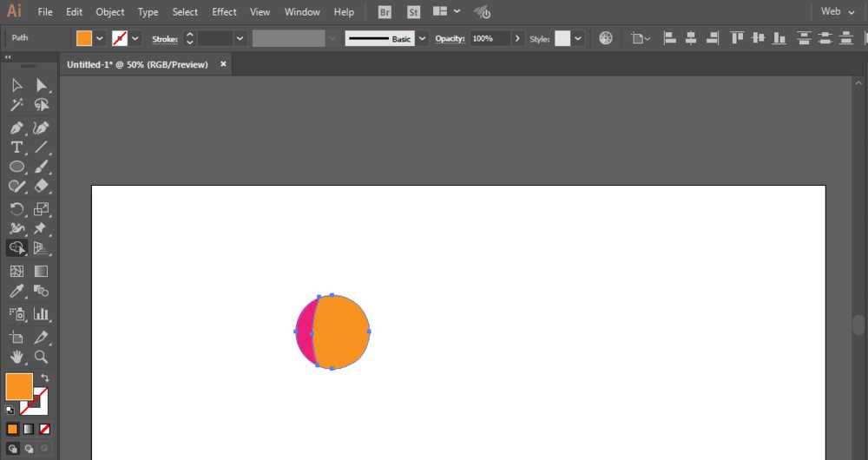Swap fill and stroke colors

[x=45, y=378]
